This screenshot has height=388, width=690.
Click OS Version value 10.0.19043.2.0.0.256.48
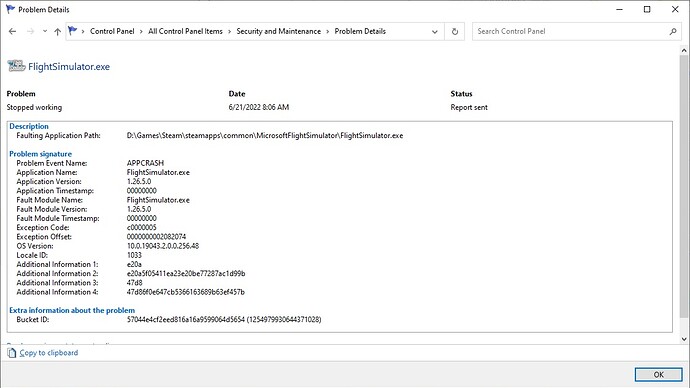tap(163, 246)
